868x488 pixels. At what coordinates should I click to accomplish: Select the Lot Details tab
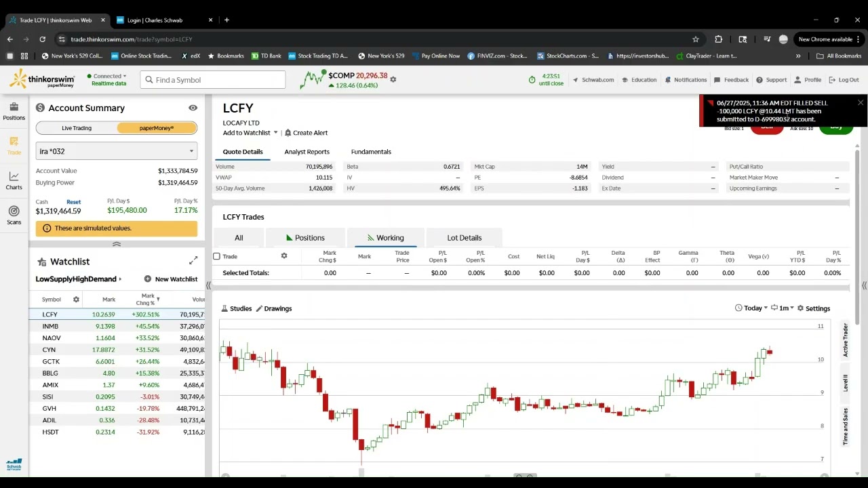(x=464, y=238)
